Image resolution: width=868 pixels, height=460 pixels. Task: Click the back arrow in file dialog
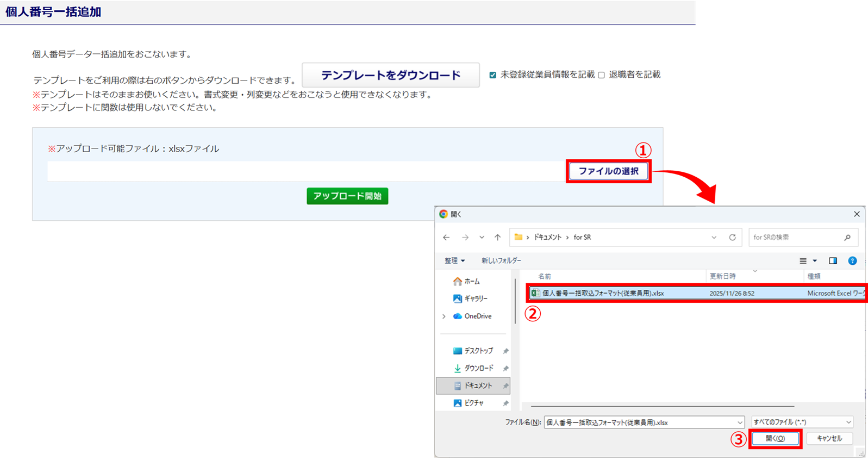446,238
